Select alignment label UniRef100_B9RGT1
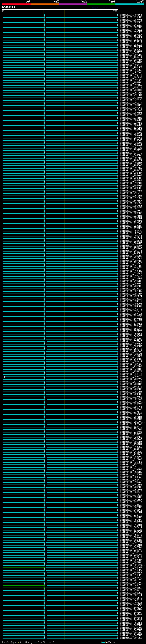Screen dimensions: 146x644 pos(131,75)
